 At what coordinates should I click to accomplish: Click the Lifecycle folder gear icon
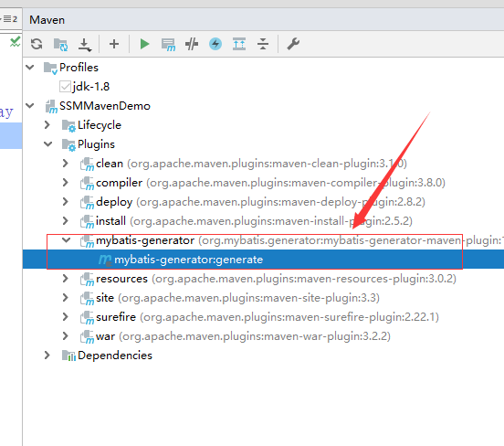tap(68, 126)
